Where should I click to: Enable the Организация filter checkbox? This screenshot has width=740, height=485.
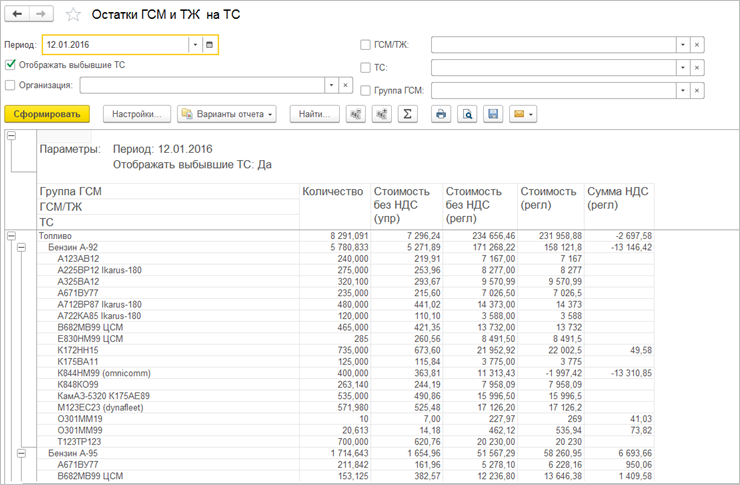coord(11,85)
